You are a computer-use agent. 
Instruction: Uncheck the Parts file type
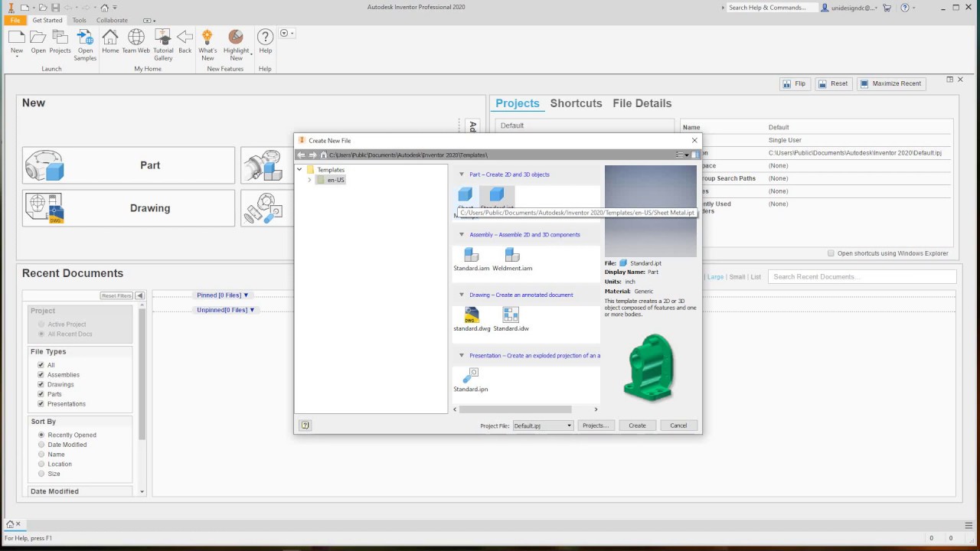point(41,394)
